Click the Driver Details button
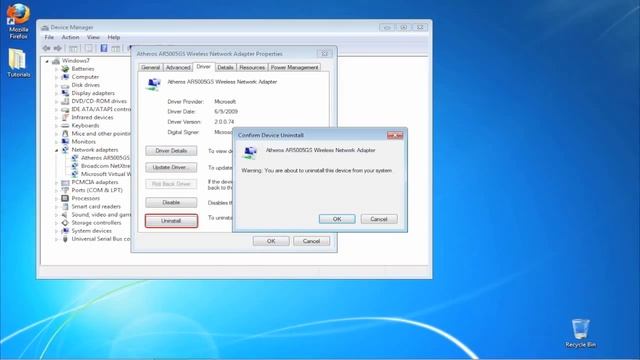Viewport: 640px width, 360px height. click(171, 151)
